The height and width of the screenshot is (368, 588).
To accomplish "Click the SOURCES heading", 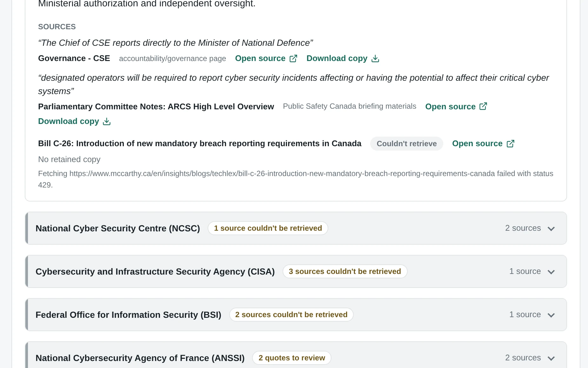I will coord(57,27).
